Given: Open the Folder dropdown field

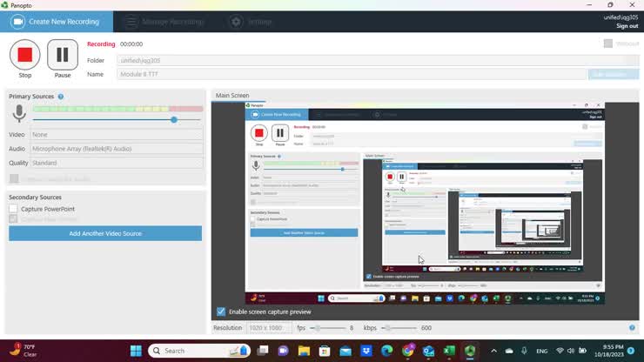Looking at the screenshot, I should 378,60.
